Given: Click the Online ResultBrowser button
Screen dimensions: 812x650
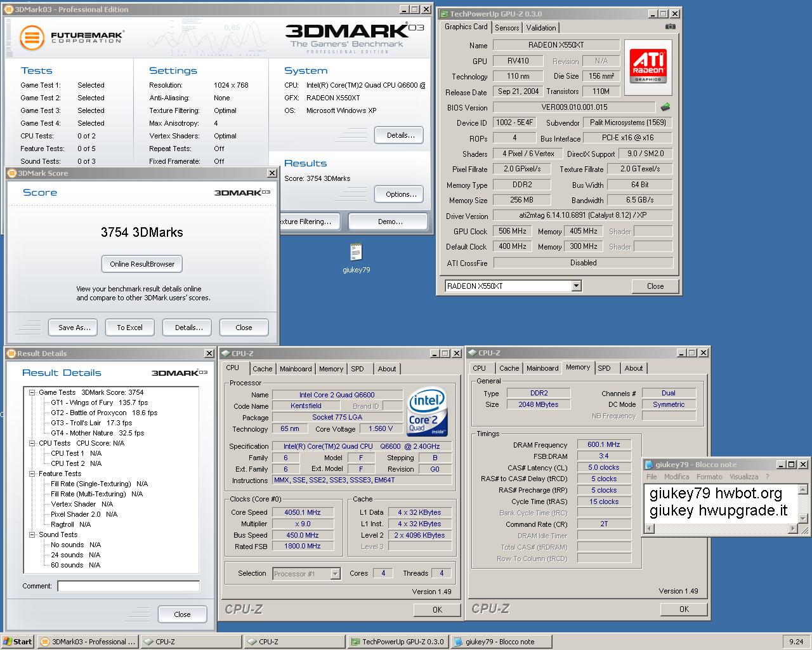Looking at the screenshot, I should 142,264.
